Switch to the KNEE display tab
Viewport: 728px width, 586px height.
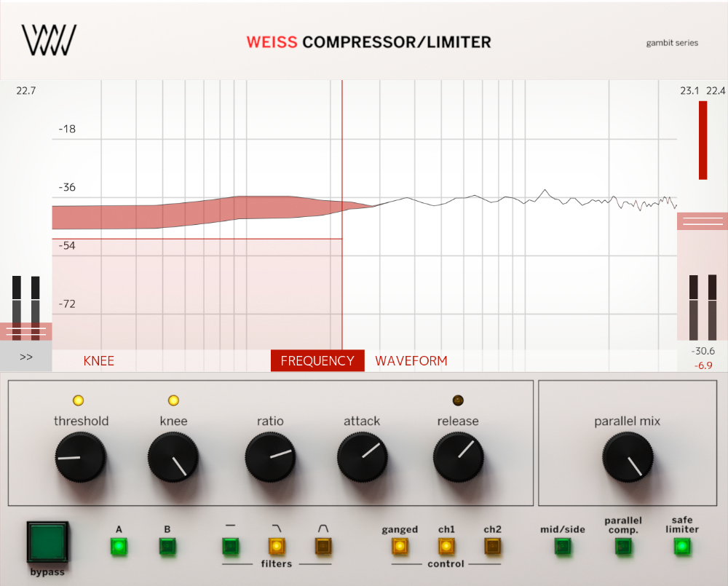[99, 360]
